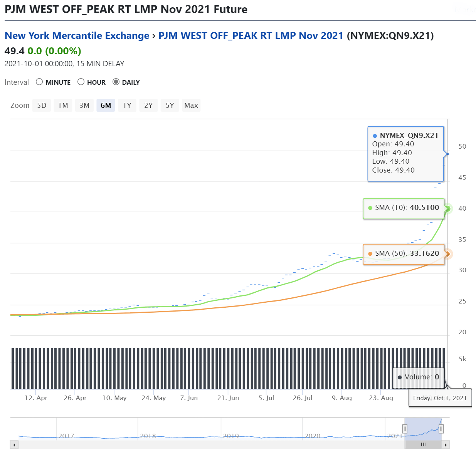This screenshot has width=476, height=451.
Task: Click the 45 price axis label
Action: [463, 178]
